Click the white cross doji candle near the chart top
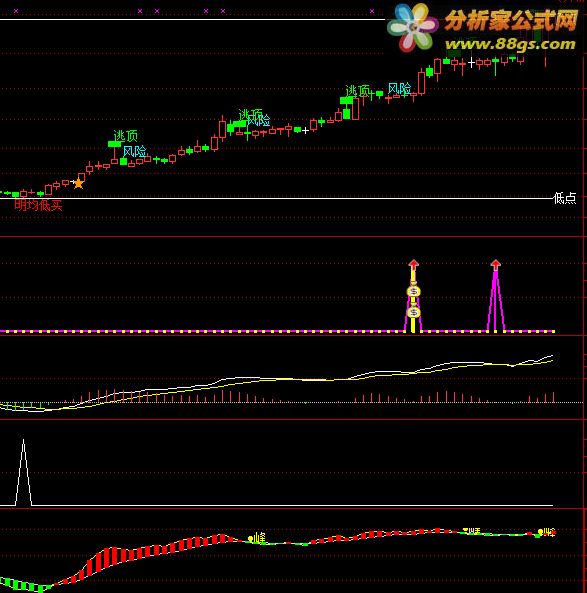 click(471, 62)
